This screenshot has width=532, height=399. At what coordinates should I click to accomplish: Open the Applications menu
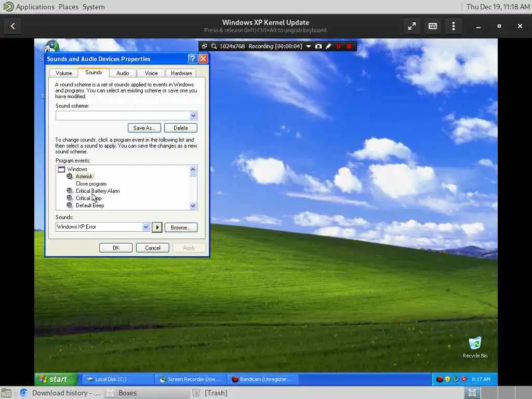[35, 7]
